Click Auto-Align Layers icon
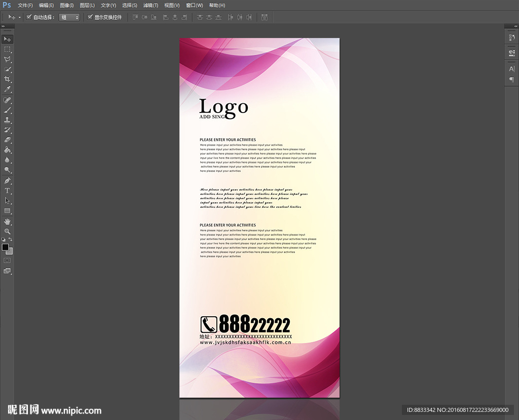This screenshot has height=420, width=519. [265, 17]
